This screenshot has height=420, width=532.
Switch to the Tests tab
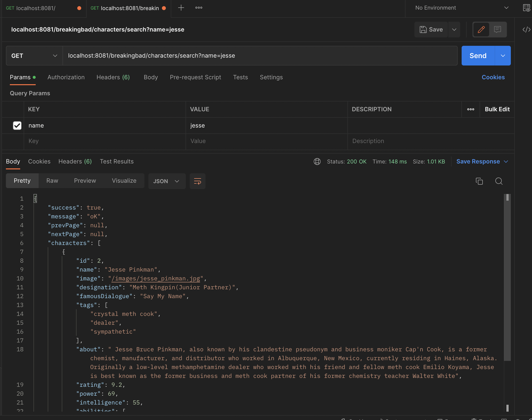(x=240, y=77)
